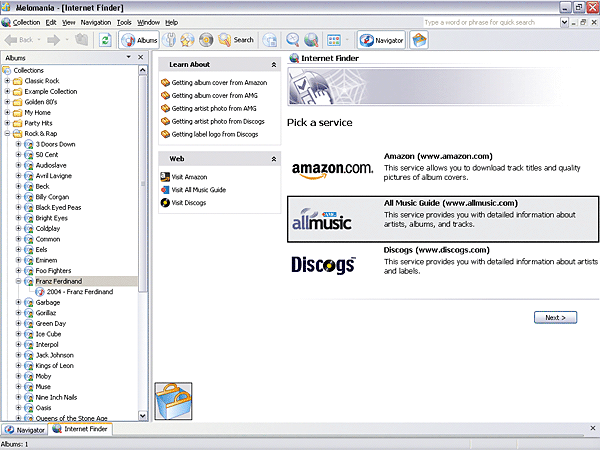Open the Albums view toolbar button
The height and width of the screenshot is (450, 600).
(x=139, y=40)
